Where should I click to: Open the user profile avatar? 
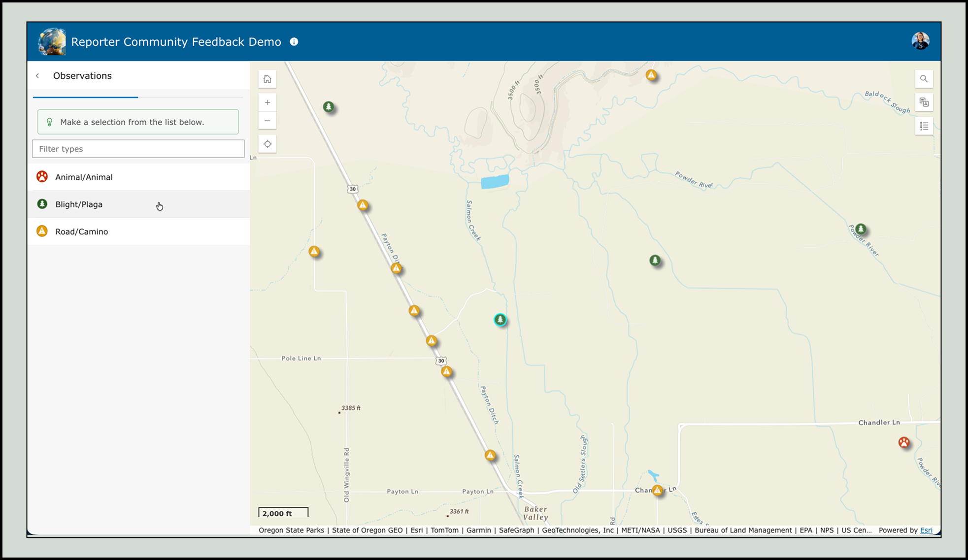click(x=920, y=41)
